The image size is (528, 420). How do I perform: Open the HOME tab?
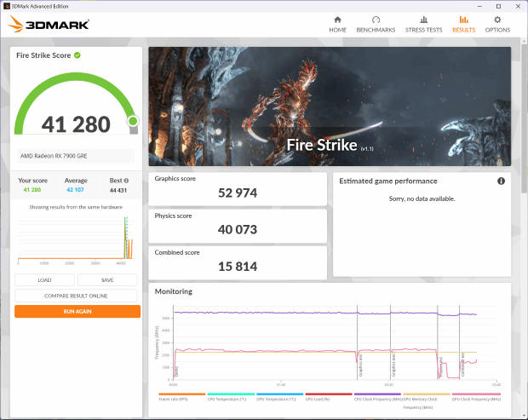click(x=337, y=25)
